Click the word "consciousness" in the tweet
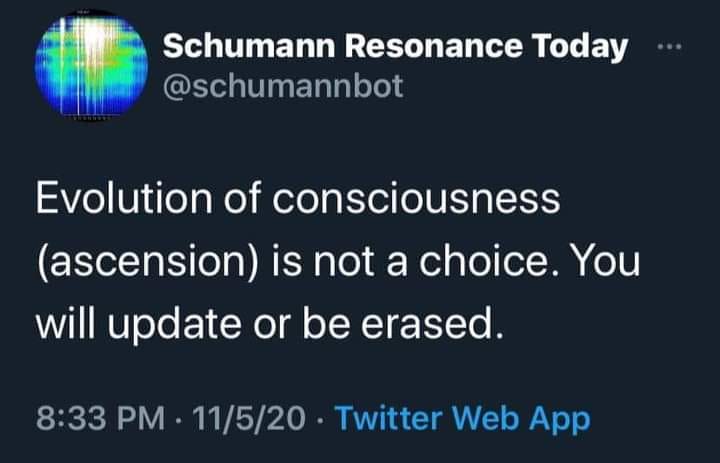This screenshot has height=463, width=720. pyautogui.click(x=417, y=198)
